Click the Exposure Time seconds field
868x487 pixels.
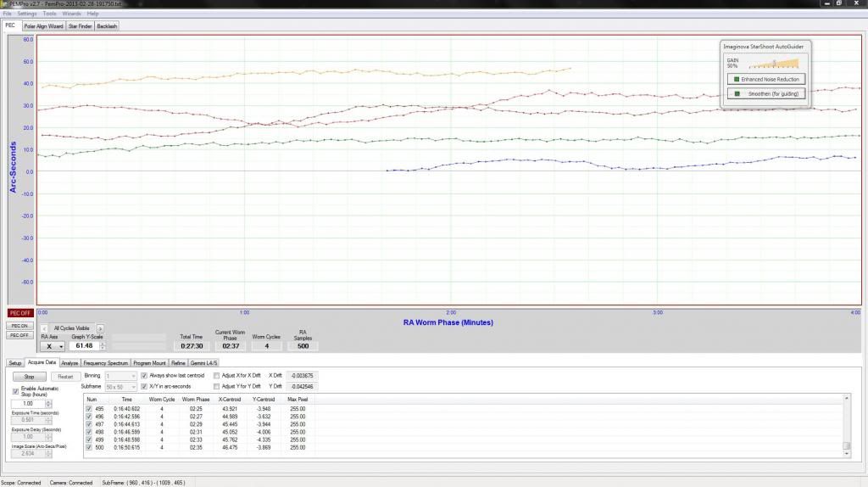28,420
